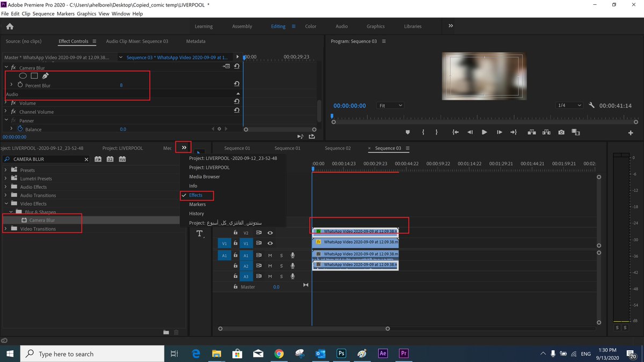Click the Add Marker button in Program monitor
Image resolution: width=644 pixels, height=362 pixels.
pos(407,132)
